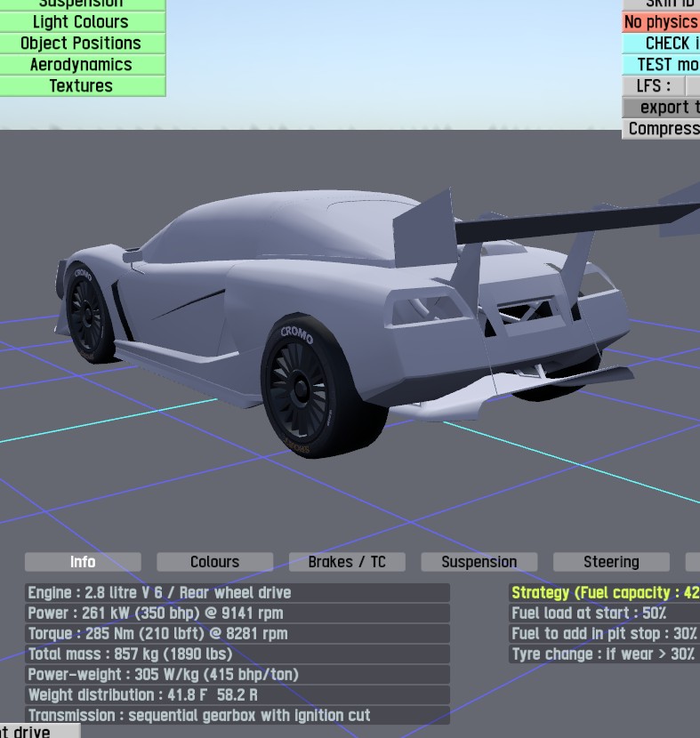Open Object Positions settings
This screenshot has height=738, width=700.
click(x=83, y=44)
